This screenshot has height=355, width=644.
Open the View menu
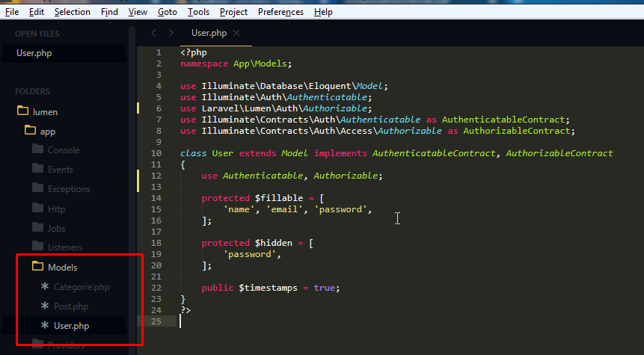click(x=138, y=12)
